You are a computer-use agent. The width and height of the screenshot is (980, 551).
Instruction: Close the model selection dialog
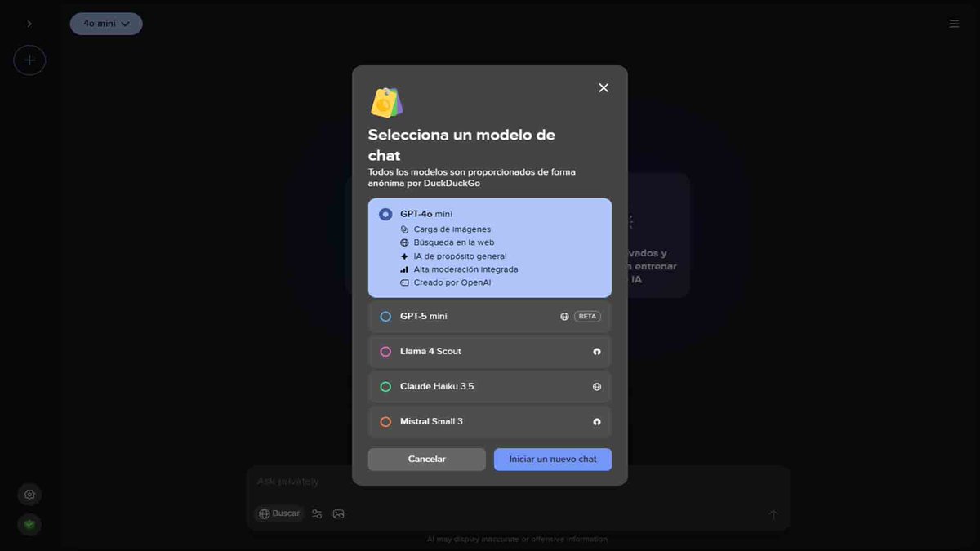point(604,87)
